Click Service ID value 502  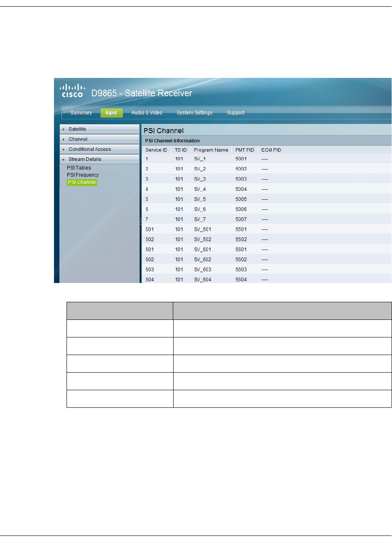pyautogui.click(x=149, y=239)
